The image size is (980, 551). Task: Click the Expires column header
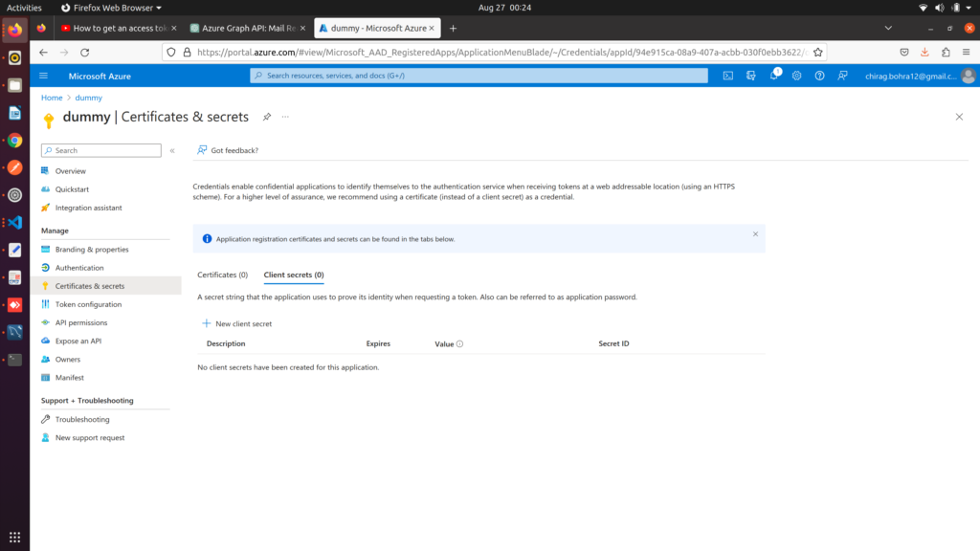pyautogui.click(x=378, y=343)
